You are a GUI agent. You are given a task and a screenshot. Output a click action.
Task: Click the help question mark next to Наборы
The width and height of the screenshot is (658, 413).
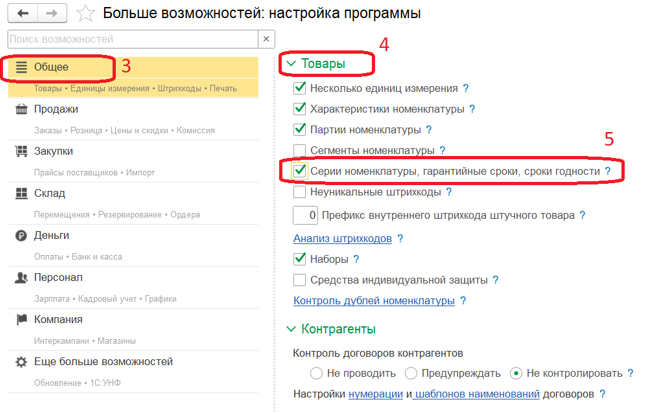pyautogui.click(x=356, y=260)
